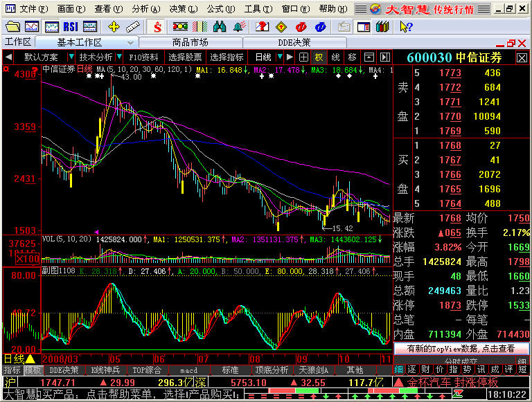Click the greyed clipboard toolbar icon
Image resolution: width=532 pixels, height=402 pixels.
click(x=344, y=26)
